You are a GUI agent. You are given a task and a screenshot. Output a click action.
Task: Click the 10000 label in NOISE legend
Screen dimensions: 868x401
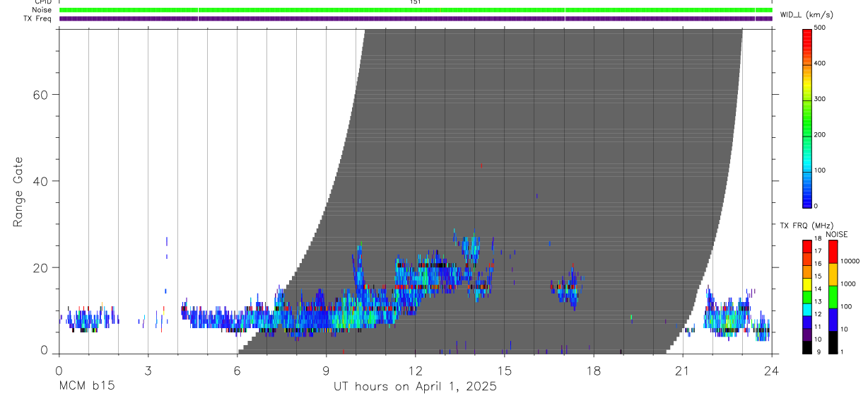pyautogui.click(x=850, y=261)
